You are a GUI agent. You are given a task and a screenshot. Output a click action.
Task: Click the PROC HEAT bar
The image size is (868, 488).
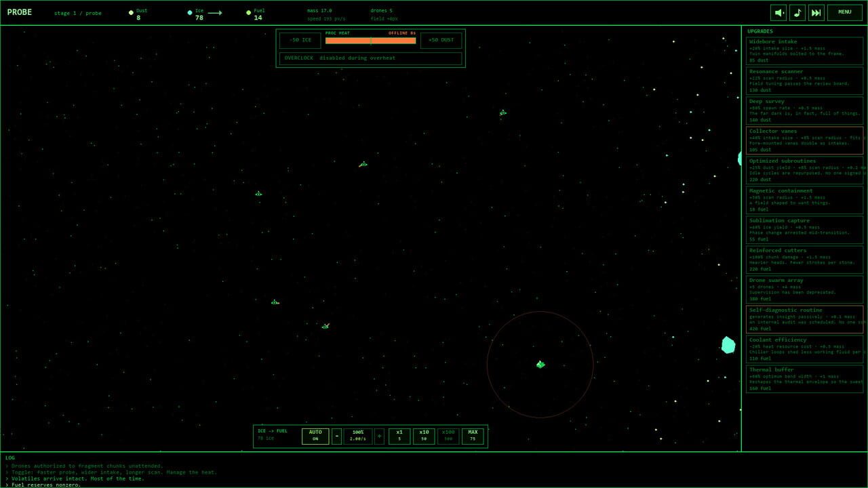[370, 41]
